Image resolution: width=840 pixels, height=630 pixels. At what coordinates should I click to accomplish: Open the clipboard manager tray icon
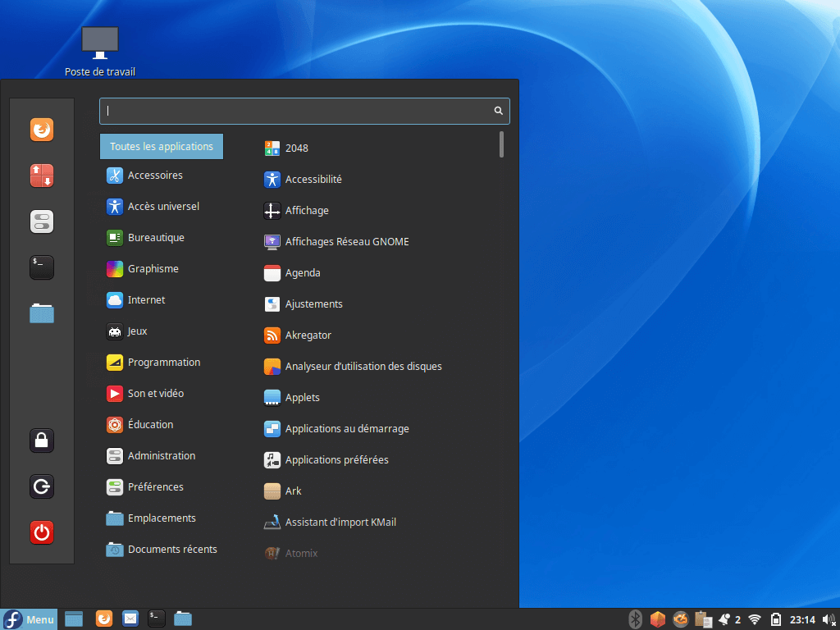(703, 620)
